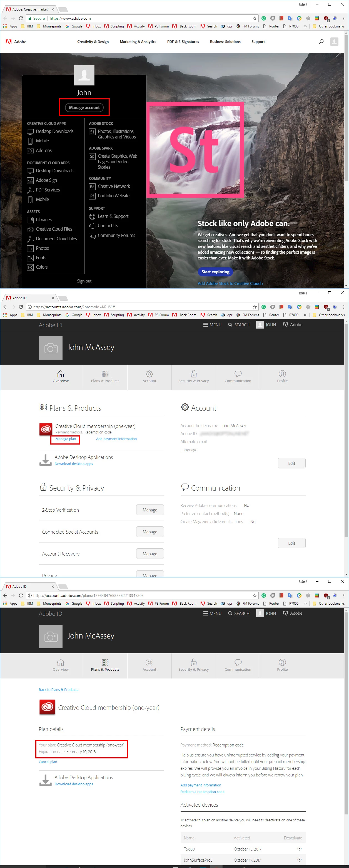The width and height of the screenshot is (349, 868).
Task: Click the profile photo placeholder in Adobe ID overview window
Action: pos(51,348)
